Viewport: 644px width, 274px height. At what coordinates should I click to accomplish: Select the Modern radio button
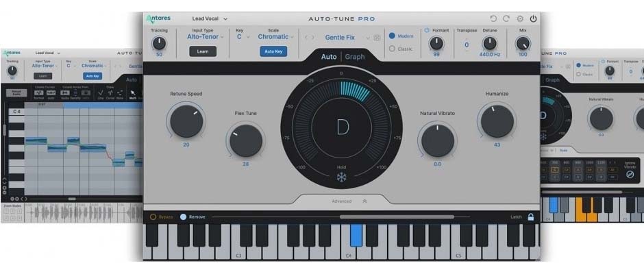(393, 36)
